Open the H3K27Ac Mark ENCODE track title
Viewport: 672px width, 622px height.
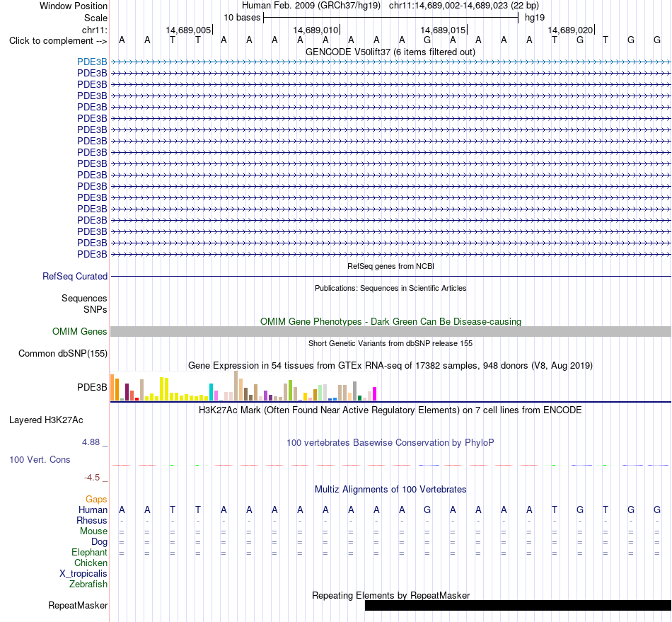point(390,410)
